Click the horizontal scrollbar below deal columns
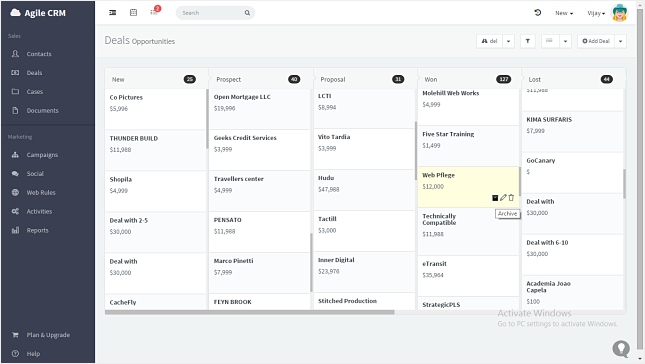This screenshot has width=645, height=364. [250, 313]
